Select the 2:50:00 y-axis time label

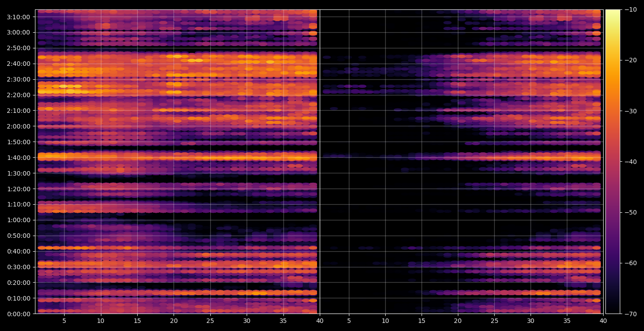(18, 48)
